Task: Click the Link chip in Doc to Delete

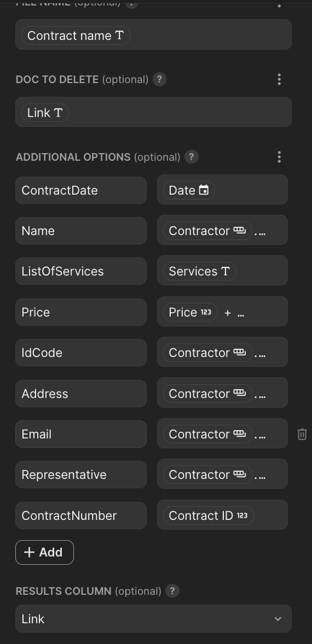Action: 45,113
